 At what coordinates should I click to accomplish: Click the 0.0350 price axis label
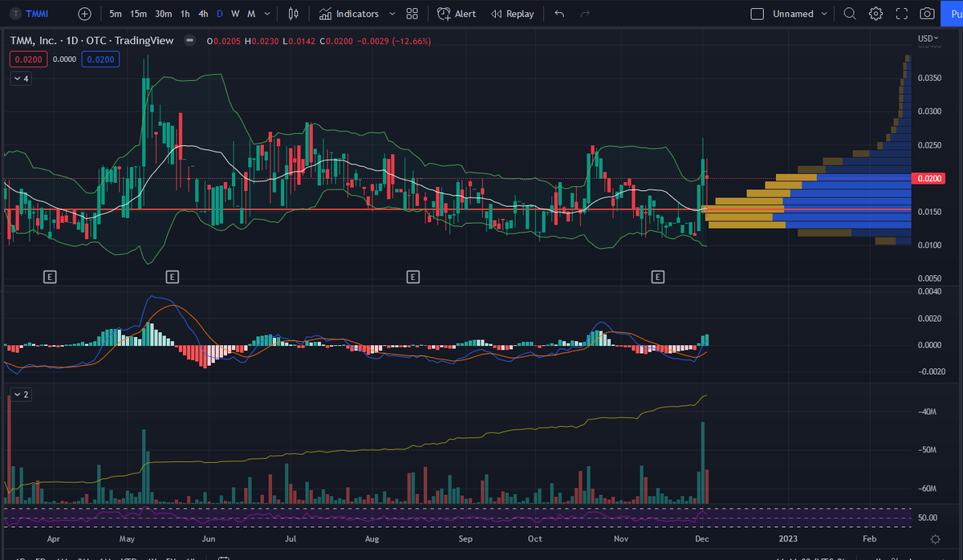click(x=928, y=78)
